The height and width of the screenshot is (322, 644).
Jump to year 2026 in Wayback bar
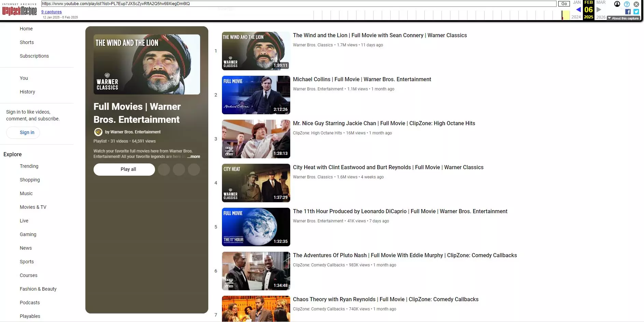[x=601, y=17]
